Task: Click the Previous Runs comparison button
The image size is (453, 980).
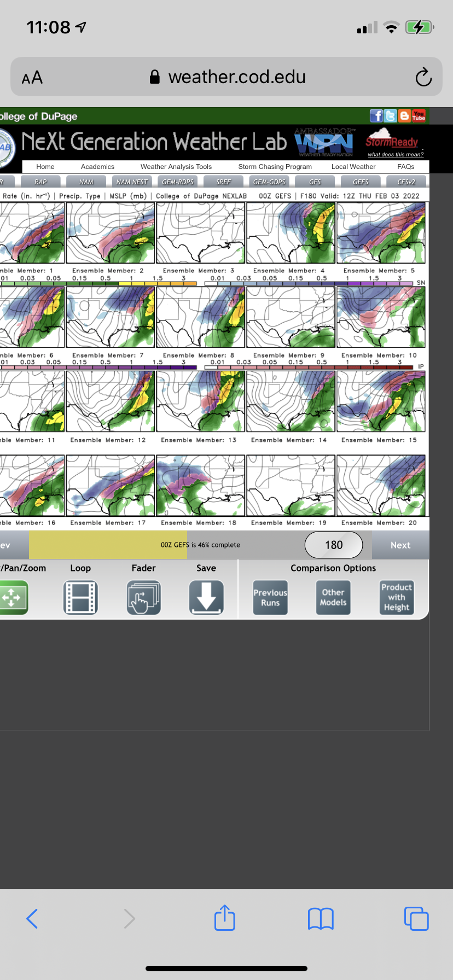Action: coord(270,598)
